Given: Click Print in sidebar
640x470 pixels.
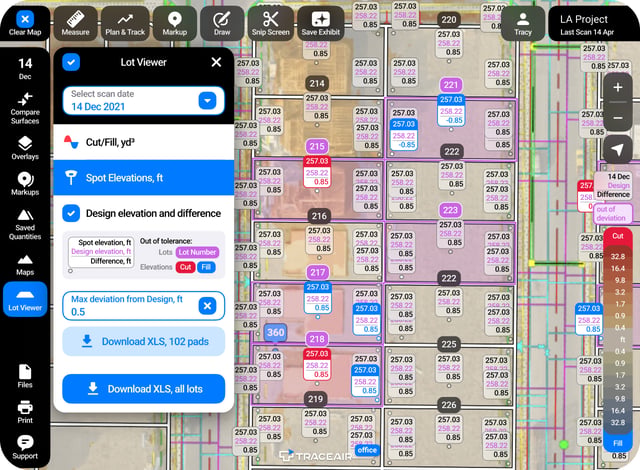Looking at the screenshot, I should 25,412.
